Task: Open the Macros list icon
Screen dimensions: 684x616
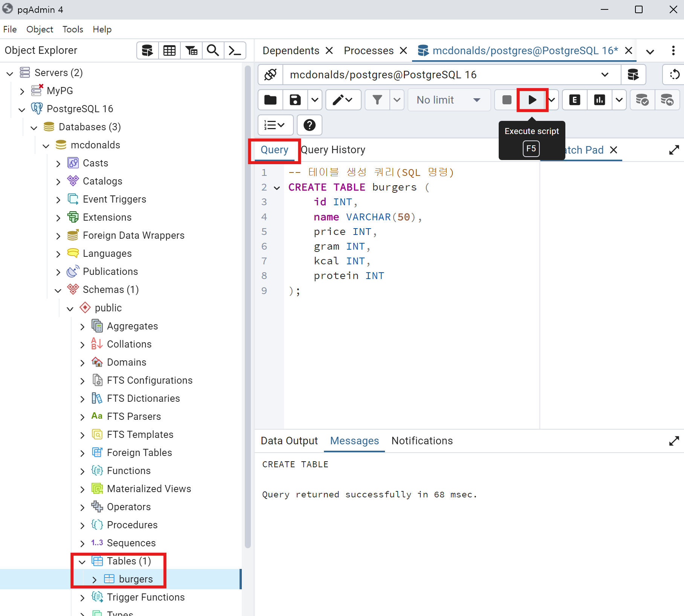Action: pos(275,125)
